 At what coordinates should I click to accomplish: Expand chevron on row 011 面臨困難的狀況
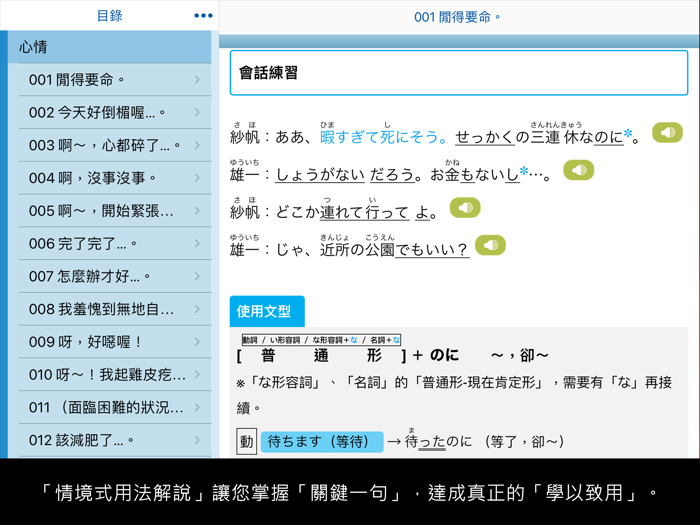click(197, 407)
